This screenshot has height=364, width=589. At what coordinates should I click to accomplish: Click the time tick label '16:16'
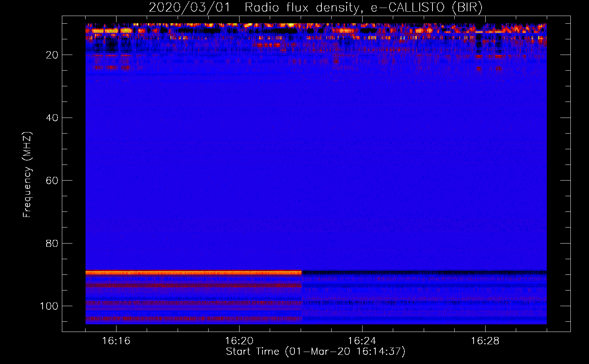116,341
